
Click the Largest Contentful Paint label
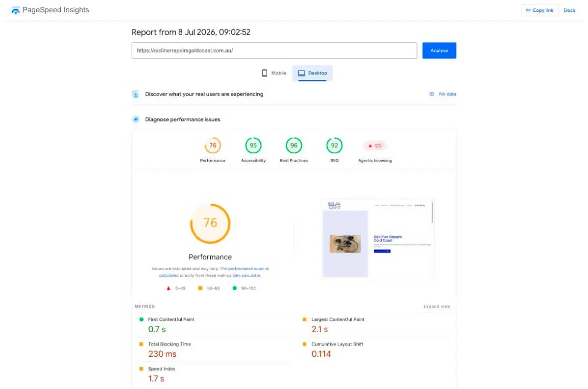pyautogui.click(x=338, y=319)
